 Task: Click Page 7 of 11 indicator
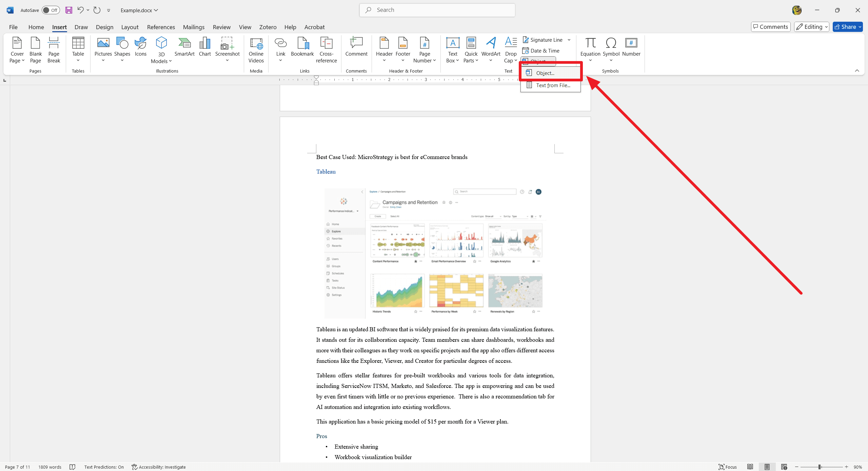(18, 467)
